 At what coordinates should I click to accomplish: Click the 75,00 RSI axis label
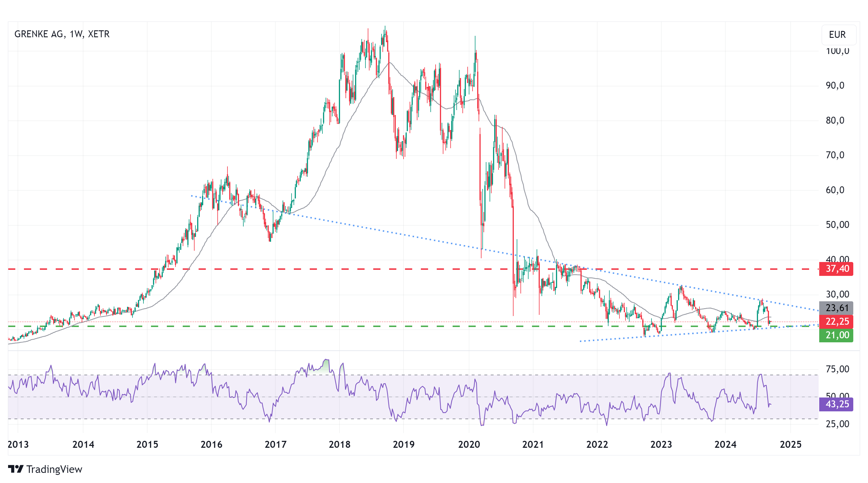click(x=837, y=369)
